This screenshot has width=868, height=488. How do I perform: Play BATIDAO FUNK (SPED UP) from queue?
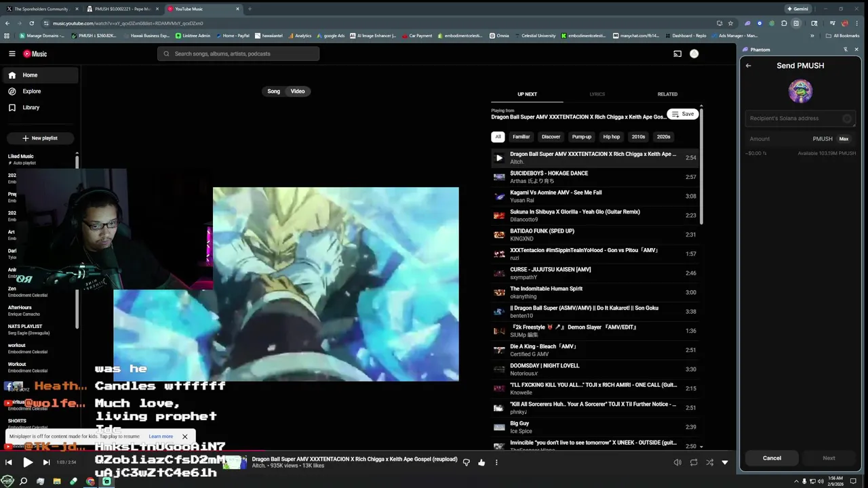pyautogui.click(x=595, y=235)
